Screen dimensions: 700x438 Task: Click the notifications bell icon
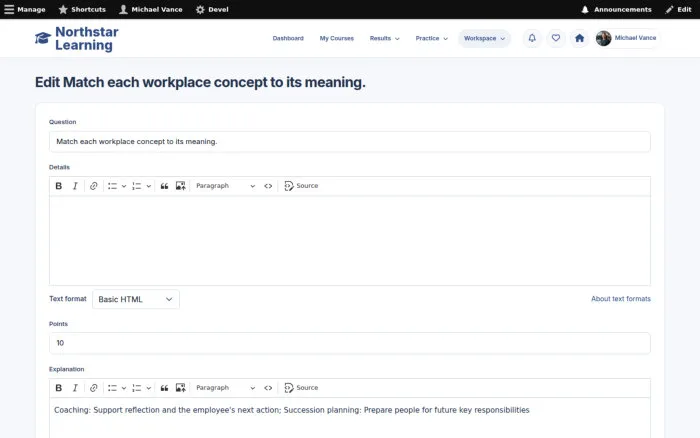coord(532,38)
